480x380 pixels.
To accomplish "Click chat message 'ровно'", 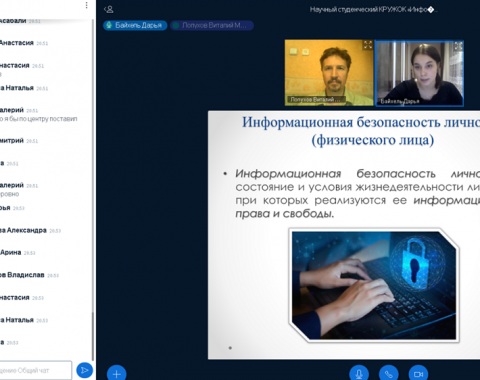I will tap(10, 194).
